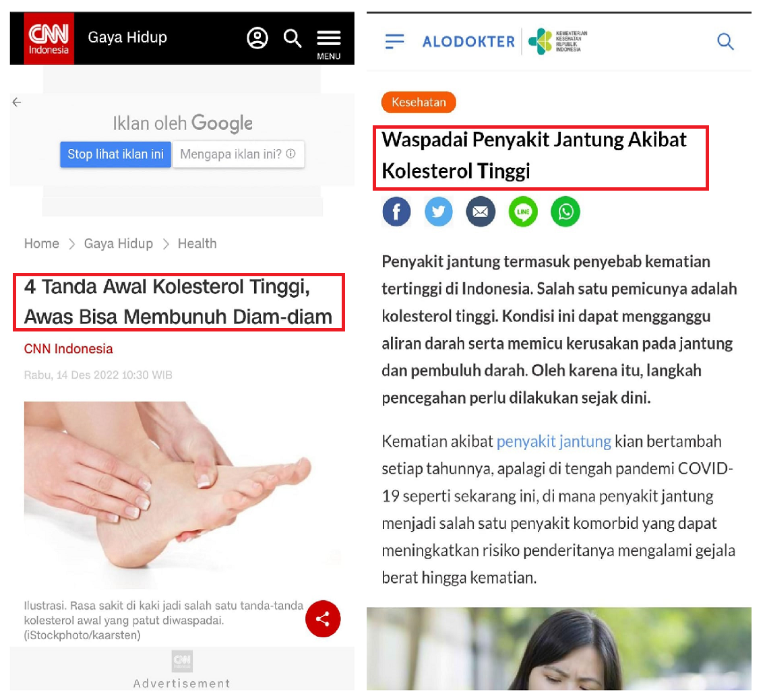
Task: Open Health breadcrumb link
Action: click(x=197, y=243)
